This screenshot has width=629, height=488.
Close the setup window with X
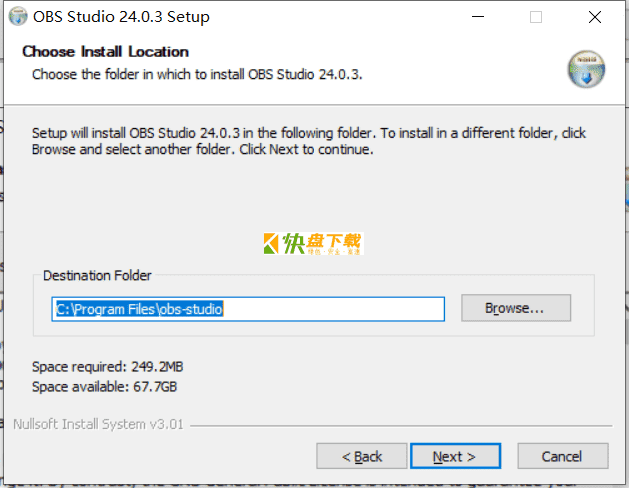click(x=595, y=17)
